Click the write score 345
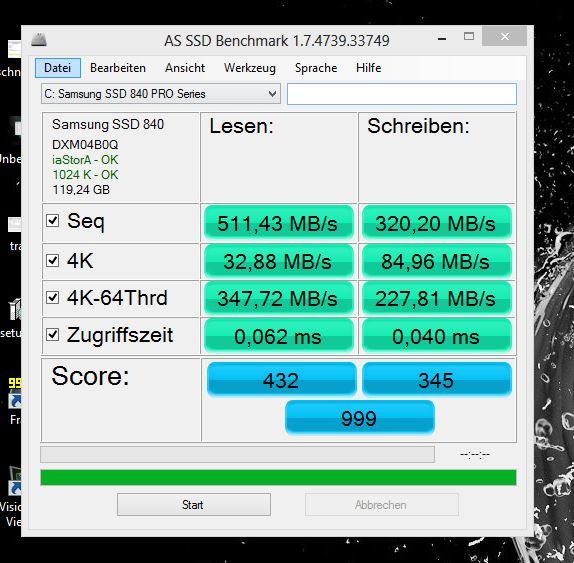 436,379
